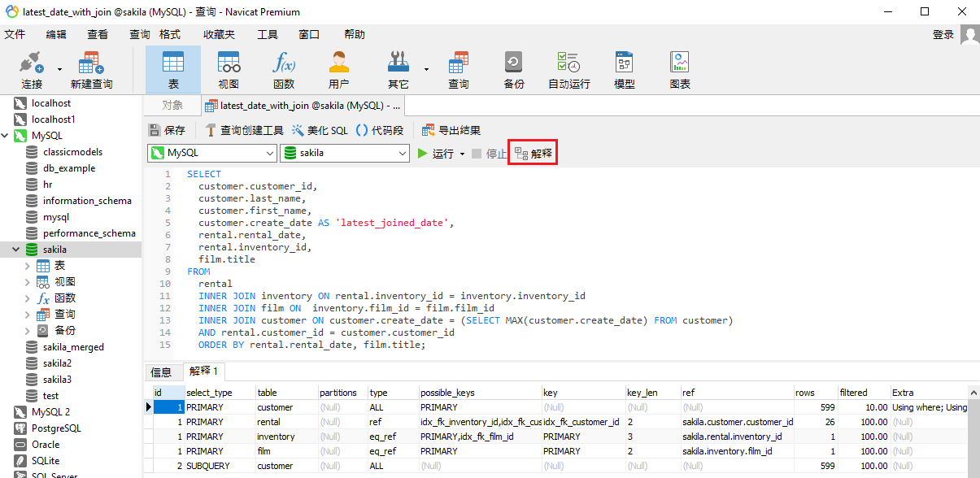Click the 停止 (Stop) button
The image size is (980, 478).
490,154
